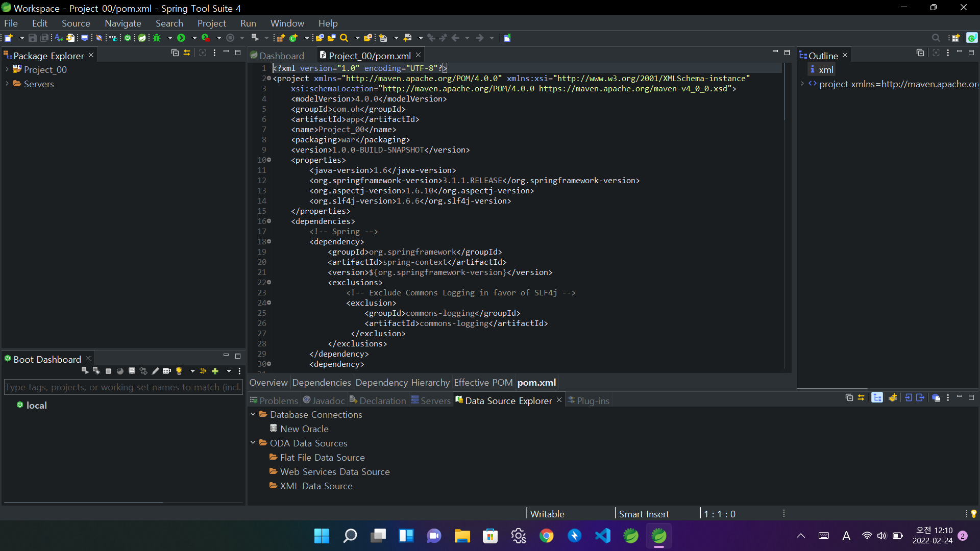Collapse the properties element fold at line 10

pos(269,160)
